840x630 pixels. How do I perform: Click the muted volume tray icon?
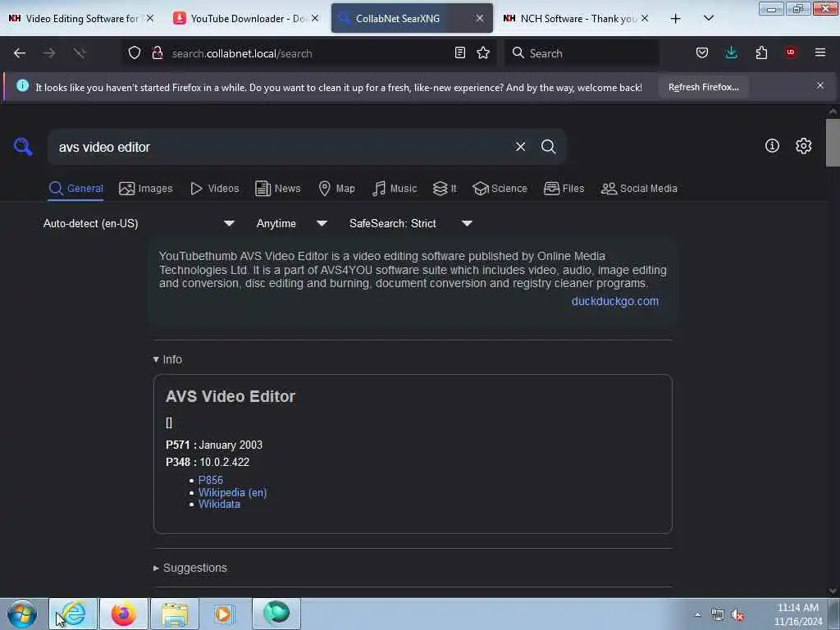point(737,615)
